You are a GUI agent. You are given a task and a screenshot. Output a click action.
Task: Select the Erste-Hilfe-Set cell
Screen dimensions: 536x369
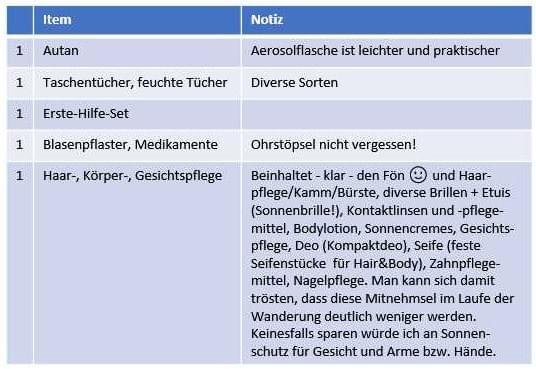coord(137,114)
